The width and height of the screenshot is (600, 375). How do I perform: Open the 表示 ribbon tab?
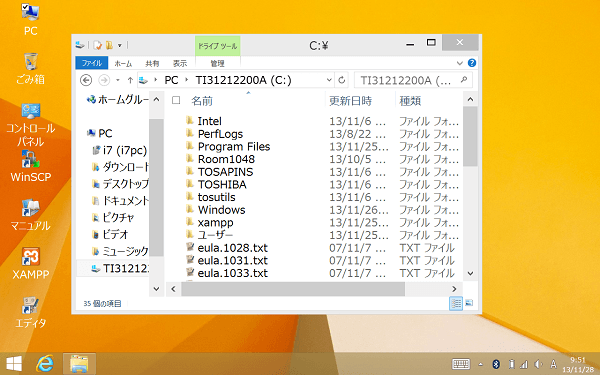(x=179, y=64)
